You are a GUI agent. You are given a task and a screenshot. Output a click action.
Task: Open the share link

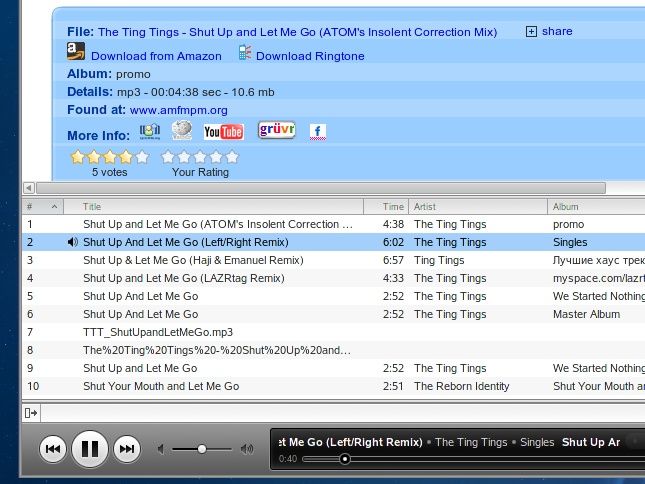(557, 31)
